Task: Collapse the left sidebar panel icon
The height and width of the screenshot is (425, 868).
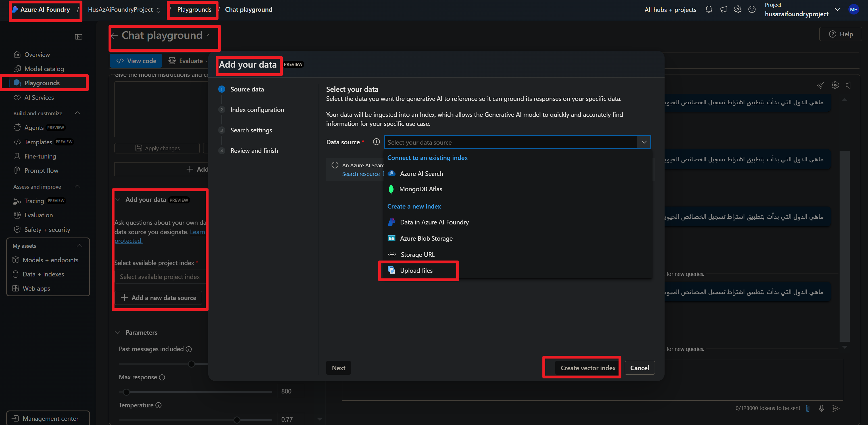Action: coord(78,37)
